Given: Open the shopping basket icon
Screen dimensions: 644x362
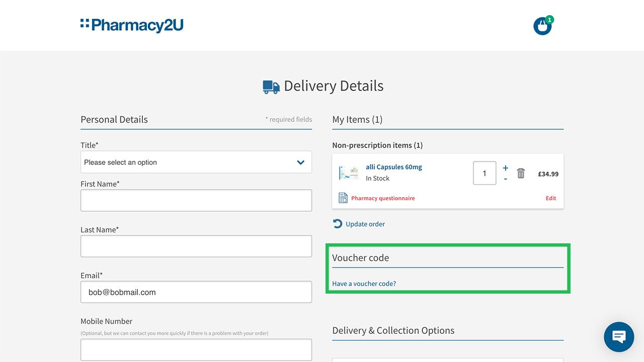Looking at the screenshot, I should [x=543, y=26].
